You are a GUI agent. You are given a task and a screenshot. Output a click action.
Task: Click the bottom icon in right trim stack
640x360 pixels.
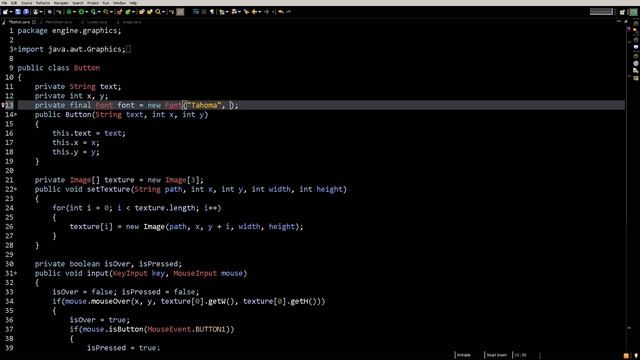[636, 78]
